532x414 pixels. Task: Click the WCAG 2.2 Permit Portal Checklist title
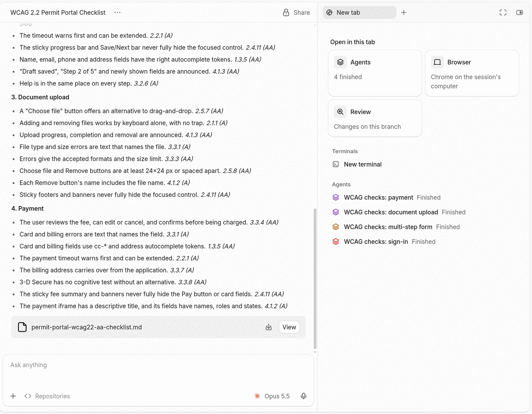coord(58,13)
